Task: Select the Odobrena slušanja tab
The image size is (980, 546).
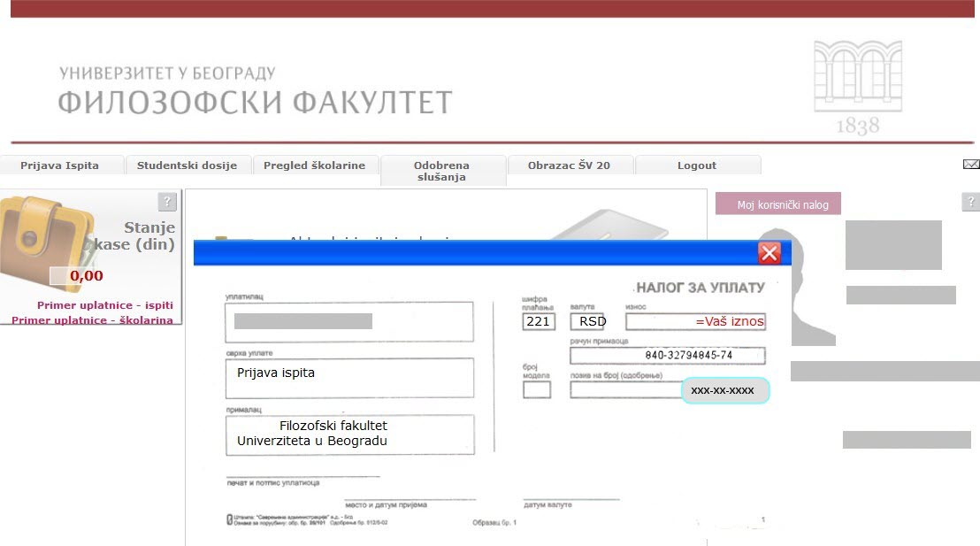Action: (x=441, y=171)
